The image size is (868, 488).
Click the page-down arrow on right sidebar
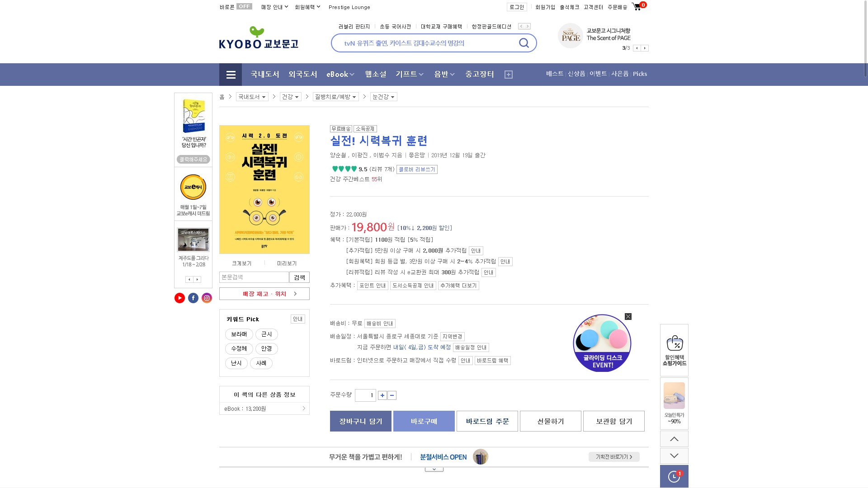pos(674,456)
